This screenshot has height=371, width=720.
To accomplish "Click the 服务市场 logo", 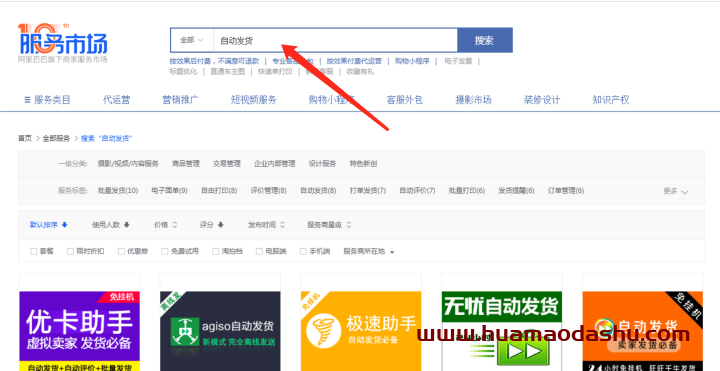I will click(x=63, y=43).
